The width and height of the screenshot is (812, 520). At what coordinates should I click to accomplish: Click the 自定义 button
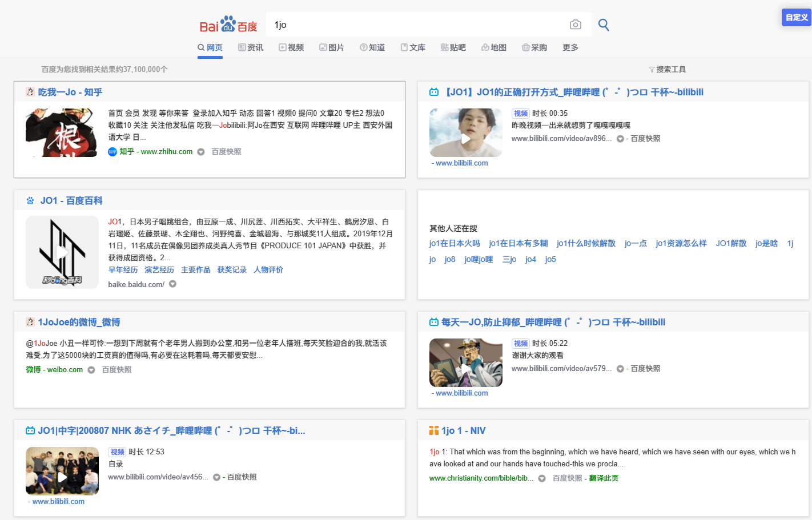point(797,17)
